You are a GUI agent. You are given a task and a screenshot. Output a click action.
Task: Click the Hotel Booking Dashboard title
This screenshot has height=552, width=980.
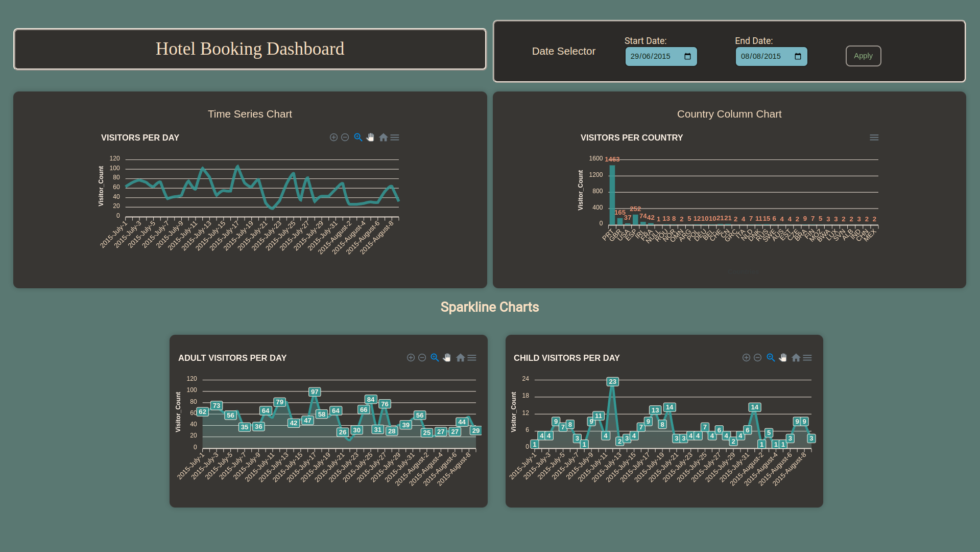click(250, 48)
